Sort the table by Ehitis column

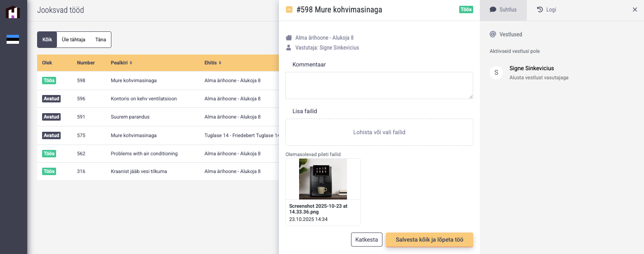click(x=213, y=63)
